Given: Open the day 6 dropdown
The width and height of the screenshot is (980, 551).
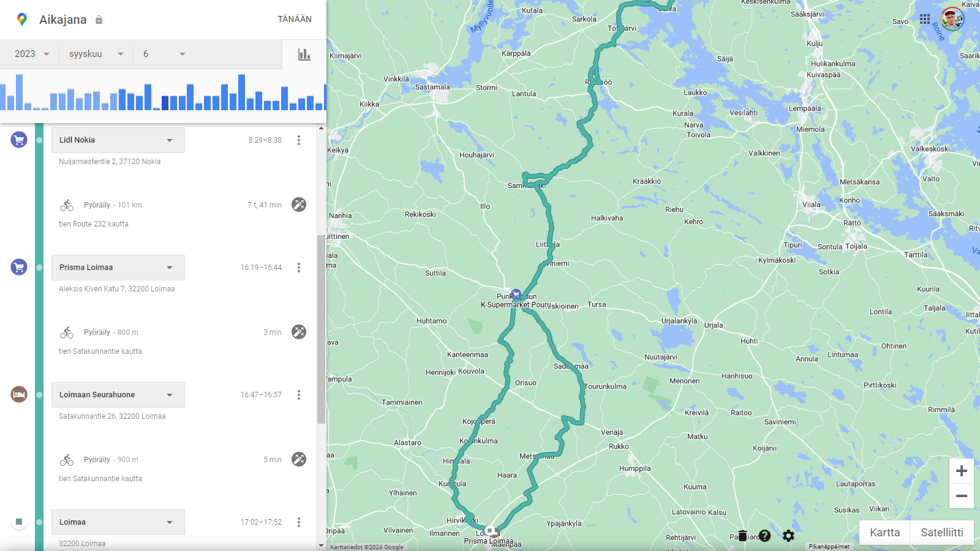Looking at the screenshot, I should coord(164,54).
